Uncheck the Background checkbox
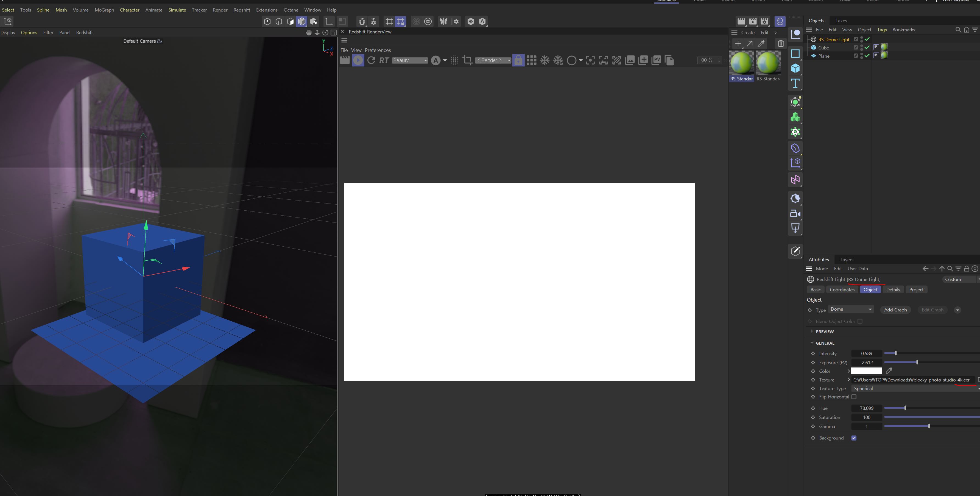The height and width of the screenshot is (496, 980). (x=854, y=438)
